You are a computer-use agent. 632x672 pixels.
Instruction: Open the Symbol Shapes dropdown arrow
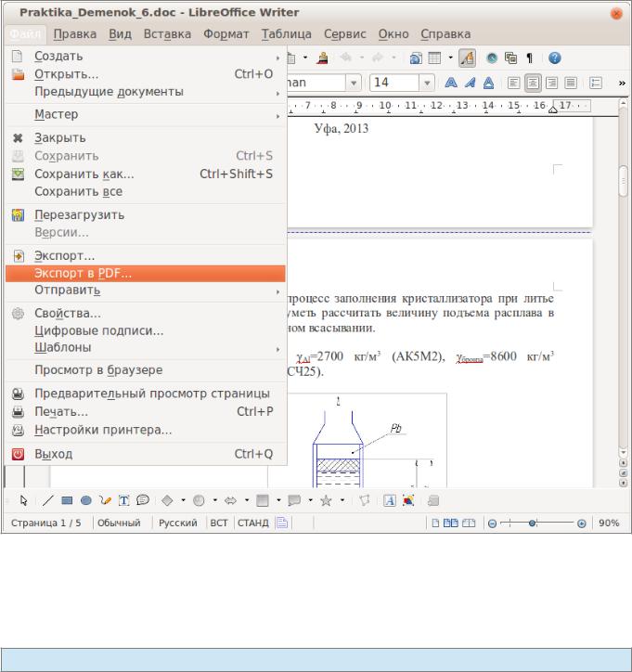(214, 500)
